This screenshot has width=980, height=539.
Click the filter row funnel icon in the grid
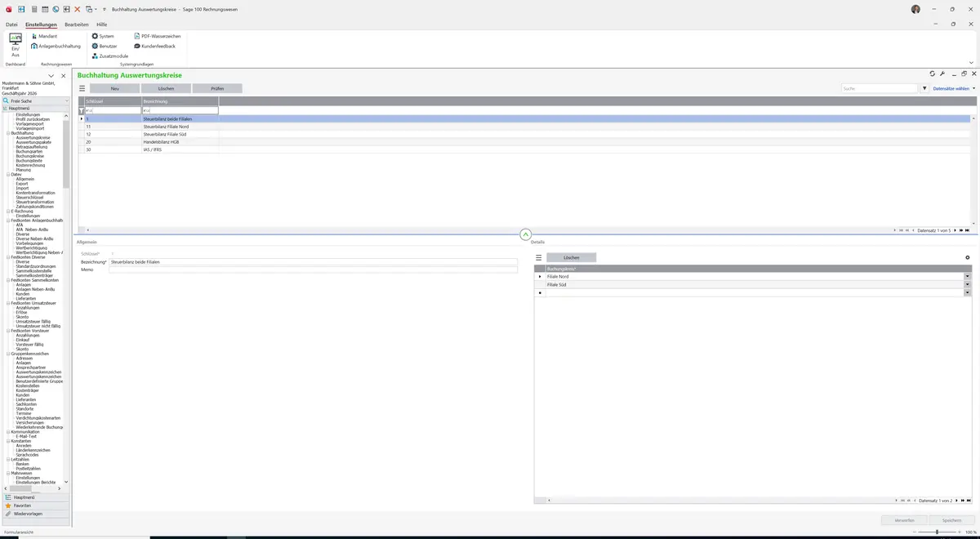pos(81,110)
